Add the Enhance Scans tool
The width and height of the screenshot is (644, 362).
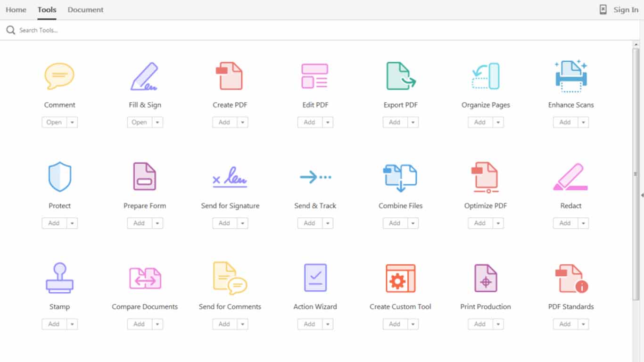[x=566, y=123]
